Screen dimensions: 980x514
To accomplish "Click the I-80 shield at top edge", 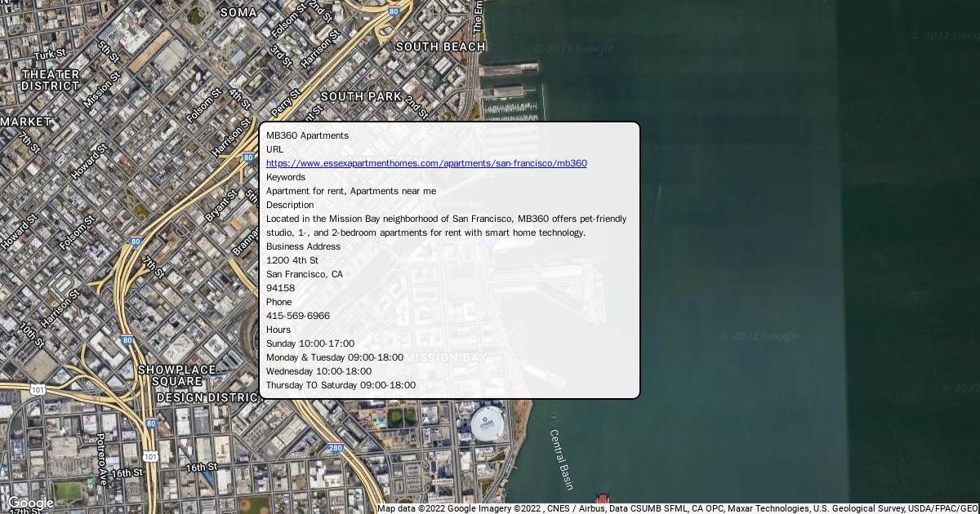I will click(x=394, y=11).
